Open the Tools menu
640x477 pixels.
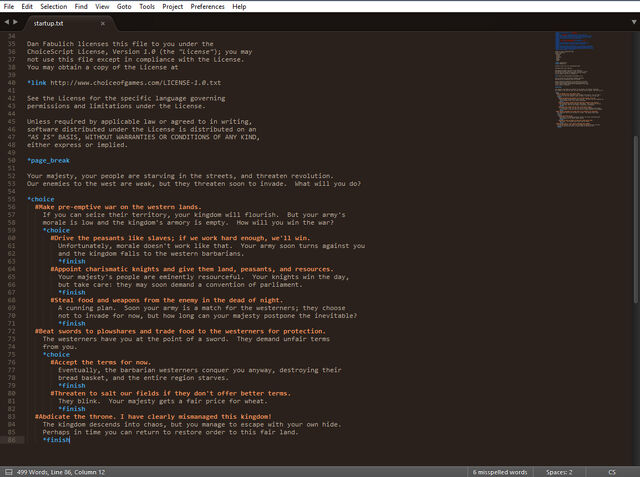click(x=147, y=7)
